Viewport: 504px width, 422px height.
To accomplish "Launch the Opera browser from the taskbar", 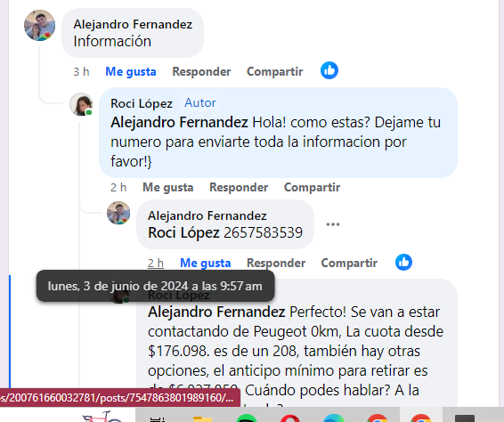I will point(290,418).
